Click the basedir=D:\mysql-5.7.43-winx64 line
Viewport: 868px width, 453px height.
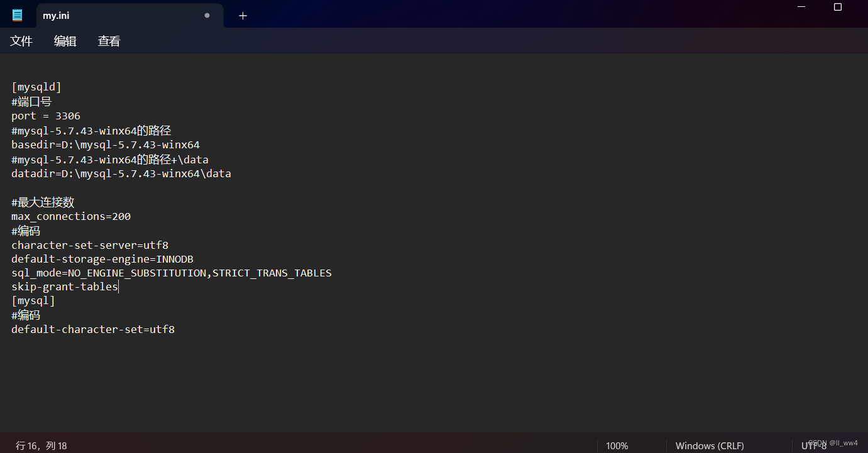pos(106,145)
